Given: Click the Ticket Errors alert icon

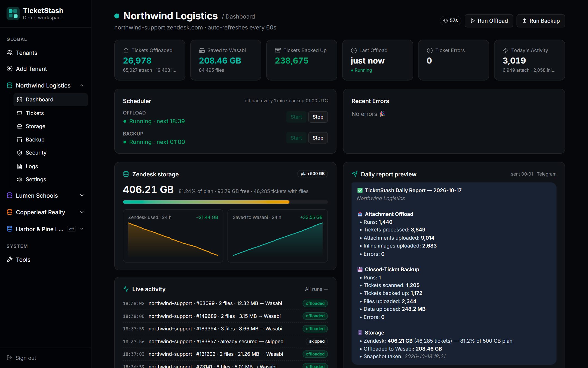Looking at the screenshot, I should (430, 50).
